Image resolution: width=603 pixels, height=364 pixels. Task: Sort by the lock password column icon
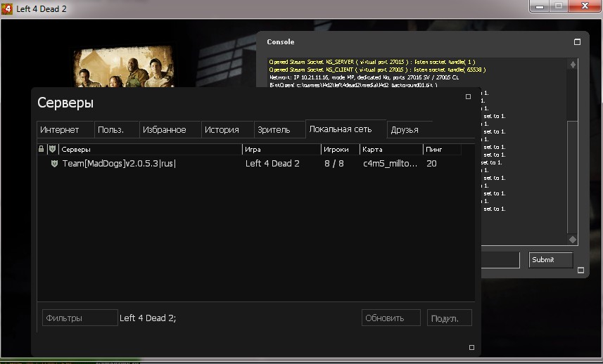click(41, 149)
